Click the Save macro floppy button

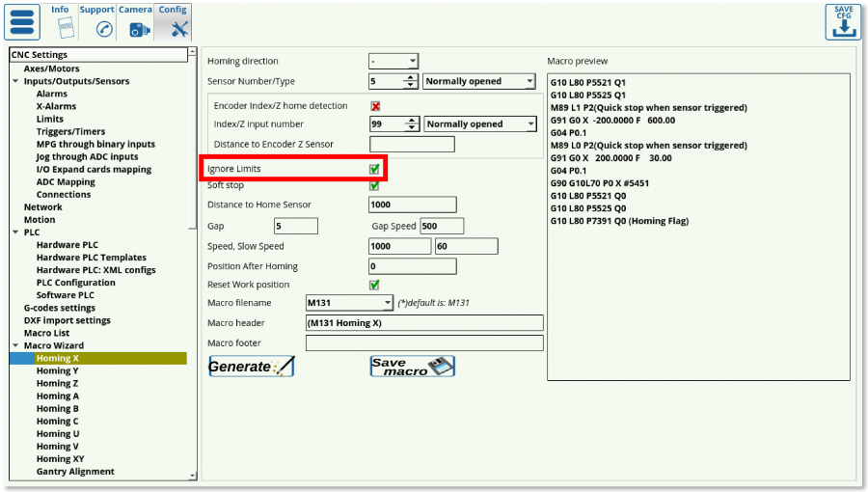412,367
